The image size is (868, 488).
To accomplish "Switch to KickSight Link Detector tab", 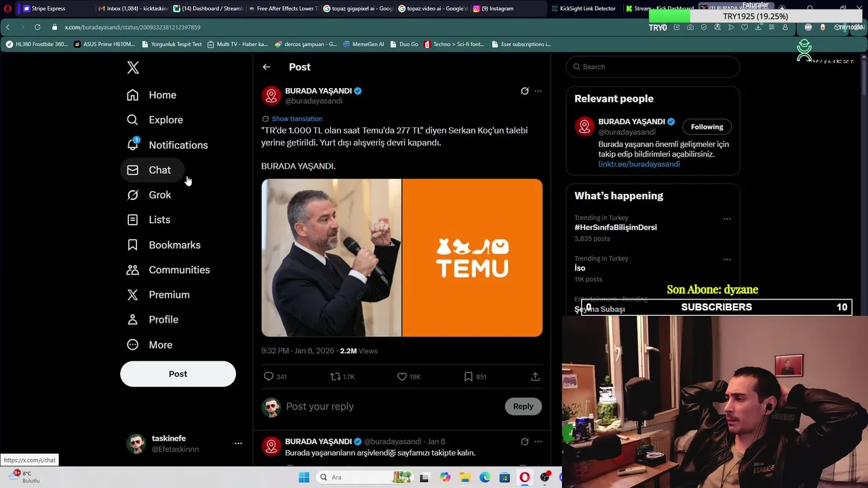I will (583, 8).
